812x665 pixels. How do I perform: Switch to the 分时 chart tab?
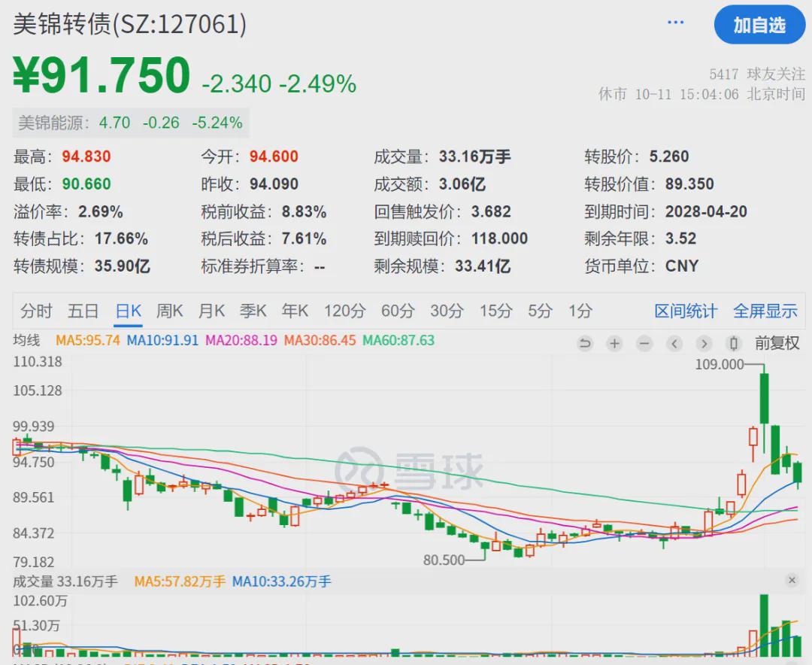[36, 311]
